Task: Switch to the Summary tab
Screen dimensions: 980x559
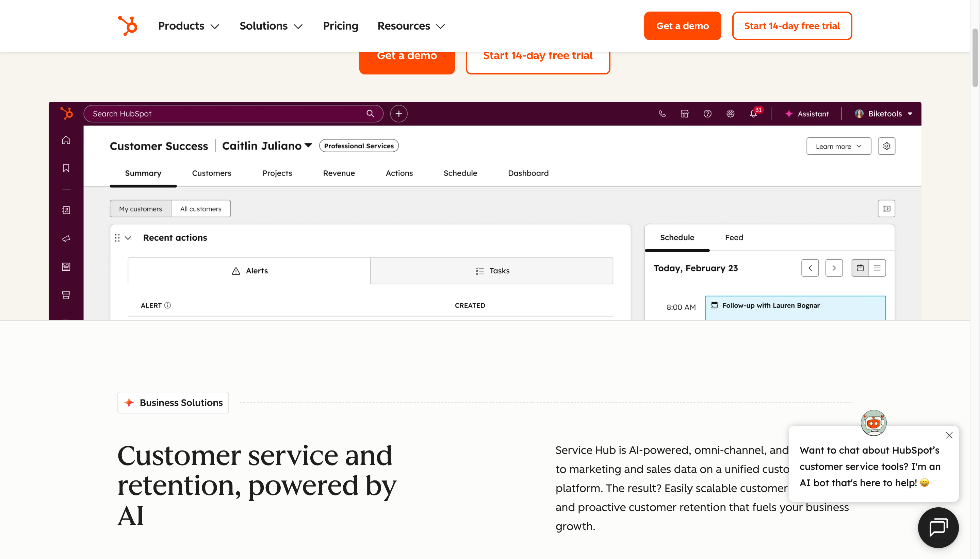Action: pos(143,173)
